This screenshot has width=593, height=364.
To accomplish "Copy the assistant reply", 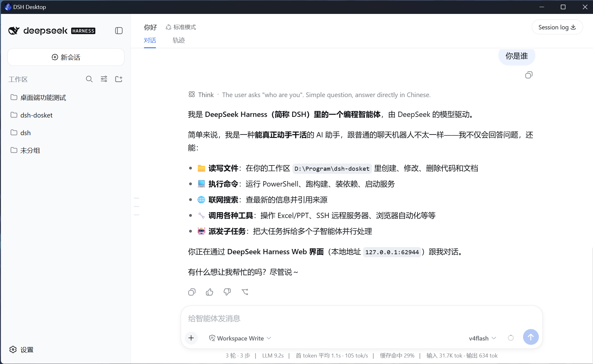I will click(192, 292).
